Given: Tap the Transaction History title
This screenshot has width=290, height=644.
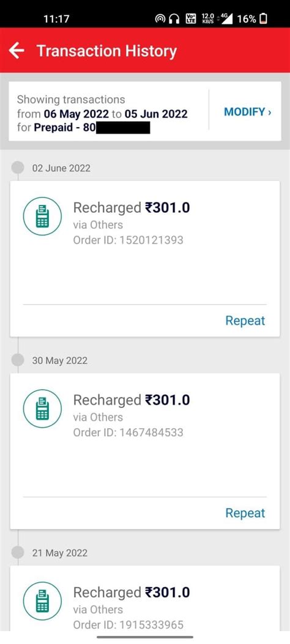Looking at the screenshot, I should point(106,51).
